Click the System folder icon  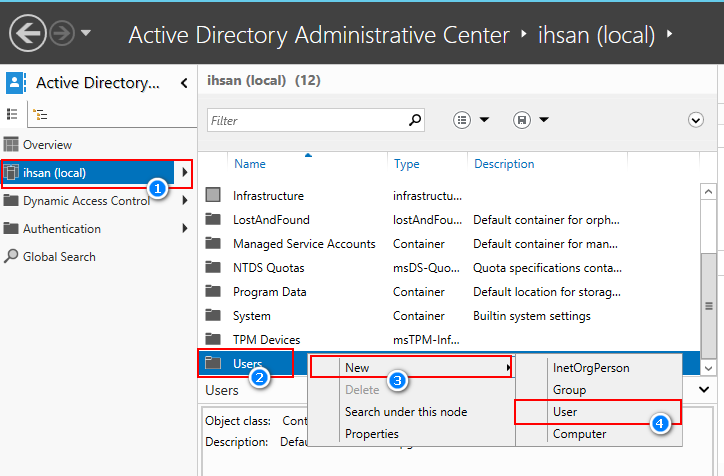[213, 315]
